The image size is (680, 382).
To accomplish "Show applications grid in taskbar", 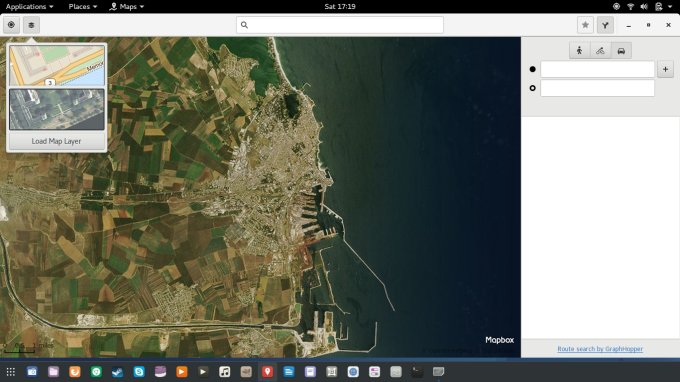I will pos(11,372).
